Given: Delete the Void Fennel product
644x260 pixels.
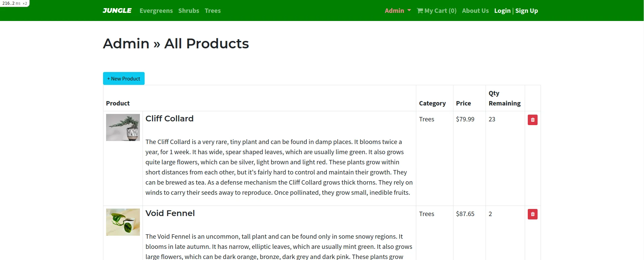Looking at the screenshot, I should point(532,214).
